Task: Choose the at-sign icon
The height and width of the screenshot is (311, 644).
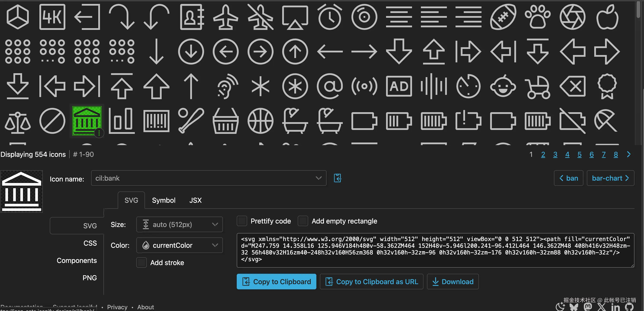Action: click(x=330, y=86)
